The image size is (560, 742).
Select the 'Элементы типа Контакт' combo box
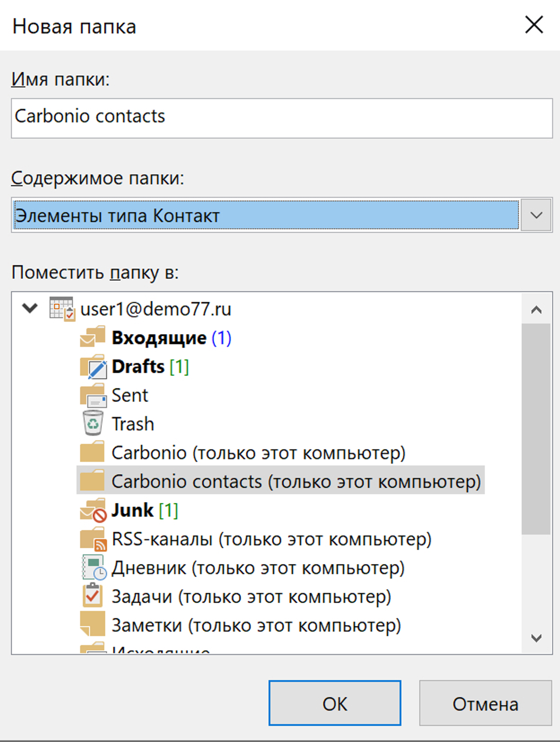266,216
